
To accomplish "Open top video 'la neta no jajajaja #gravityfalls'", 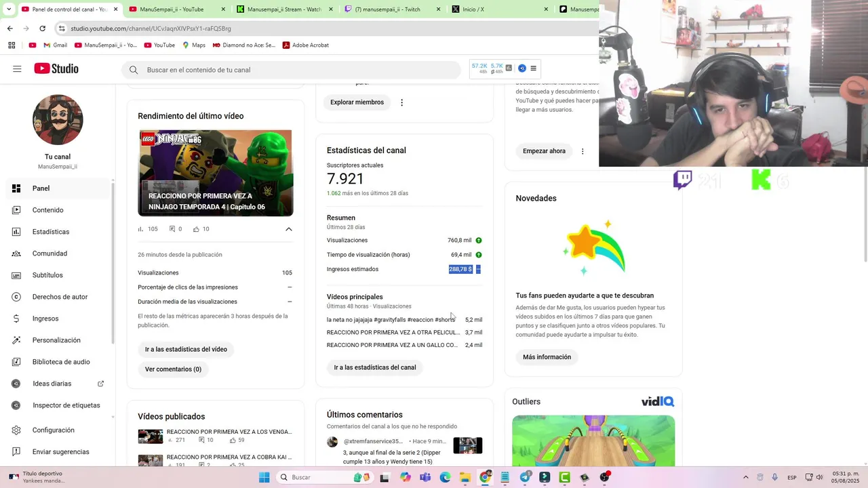I will click(x=391, y=320).
